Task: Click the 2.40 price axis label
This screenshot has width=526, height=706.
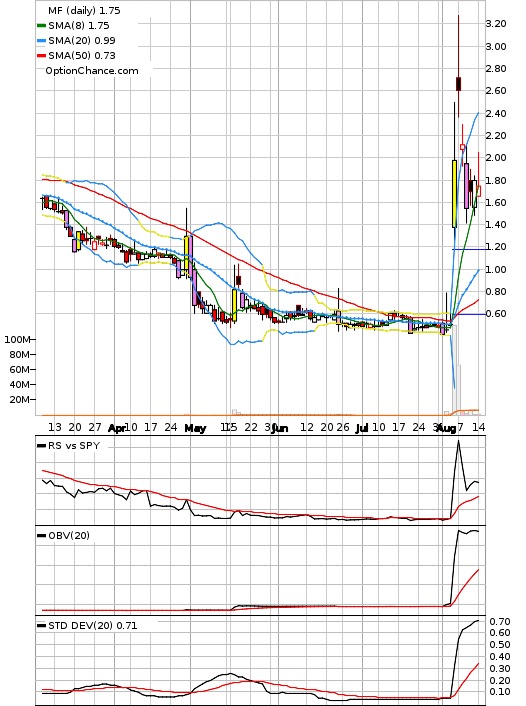Action: [496, 113]
